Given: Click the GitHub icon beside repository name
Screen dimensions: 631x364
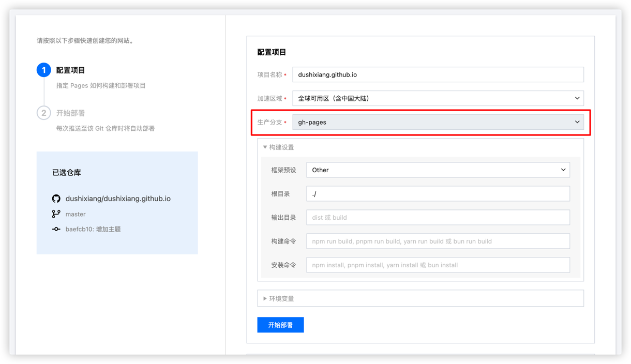Looking at the screenshot, I should coord(56,199).
